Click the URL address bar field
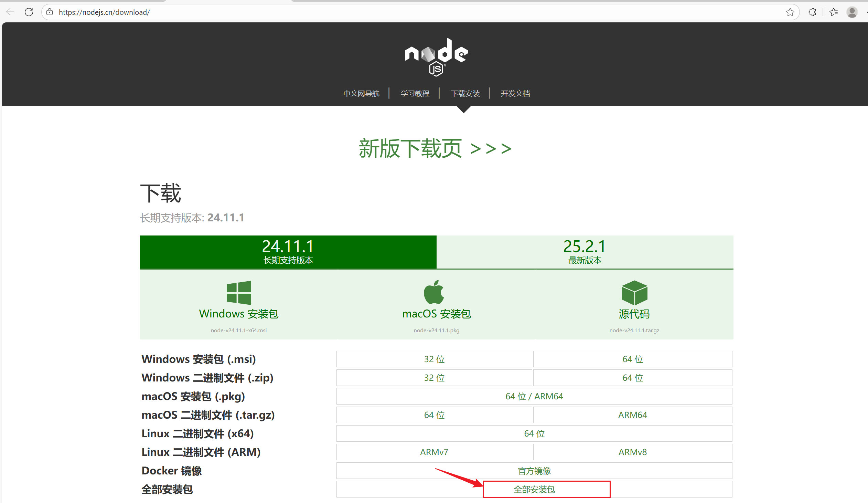 coord(413,12)
